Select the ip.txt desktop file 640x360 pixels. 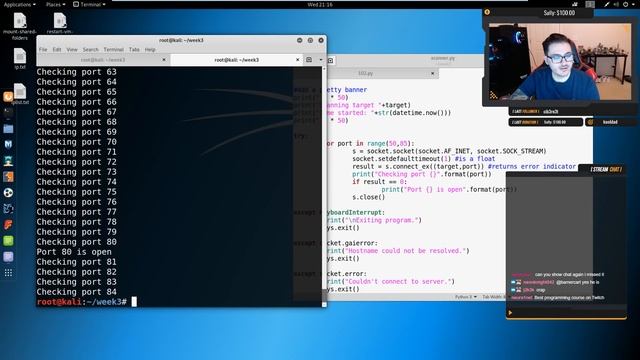[x=20, y=59]
